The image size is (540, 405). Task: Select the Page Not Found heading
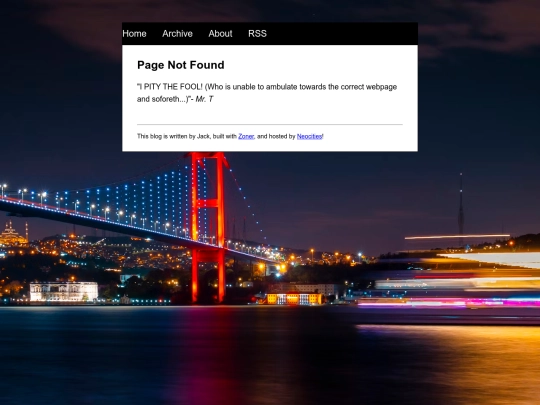(x=181, y=65)
